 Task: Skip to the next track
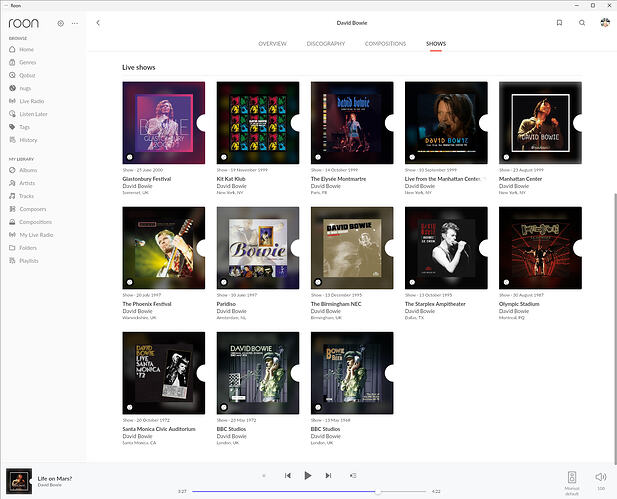point(328,476)
